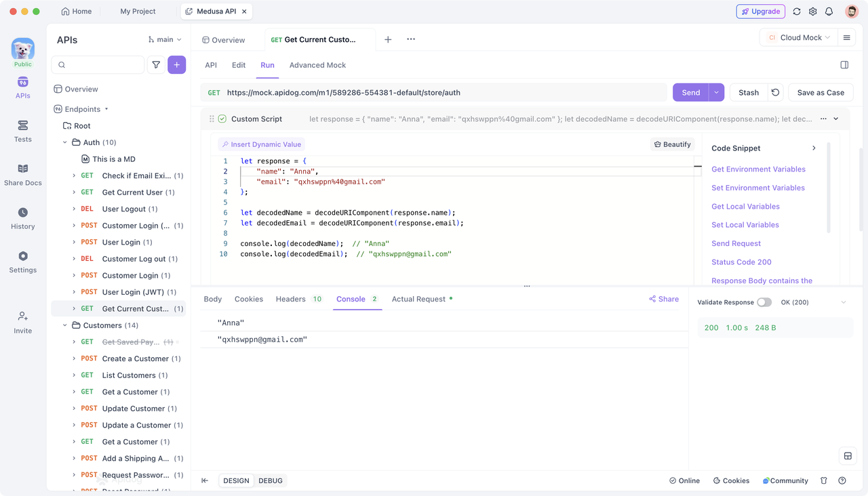Open the Cookies response tab
Viewport: 868px width, 496px height.
(x=249, y=299)
